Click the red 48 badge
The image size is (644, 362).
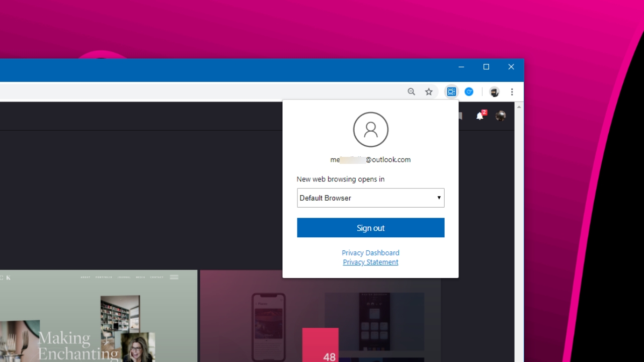point(320,345)
